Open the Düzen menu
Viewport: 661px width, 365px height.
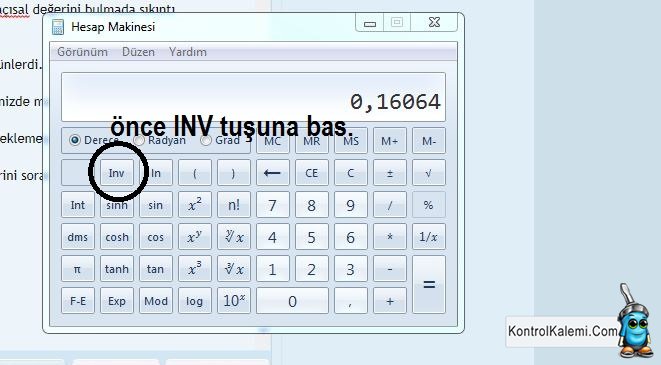(138, 52)
